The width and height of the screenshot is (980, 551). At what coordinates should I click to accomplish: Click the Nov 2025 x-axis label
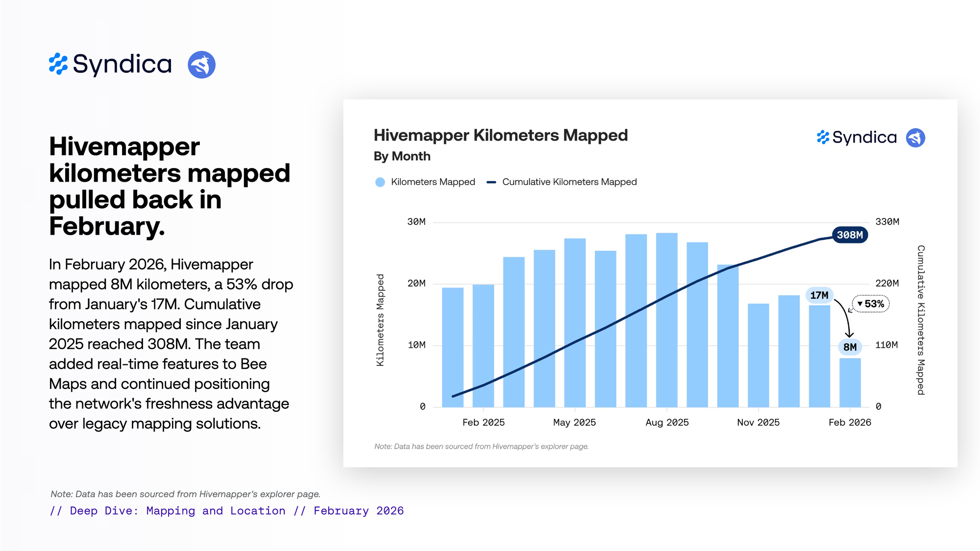(758, 422)
